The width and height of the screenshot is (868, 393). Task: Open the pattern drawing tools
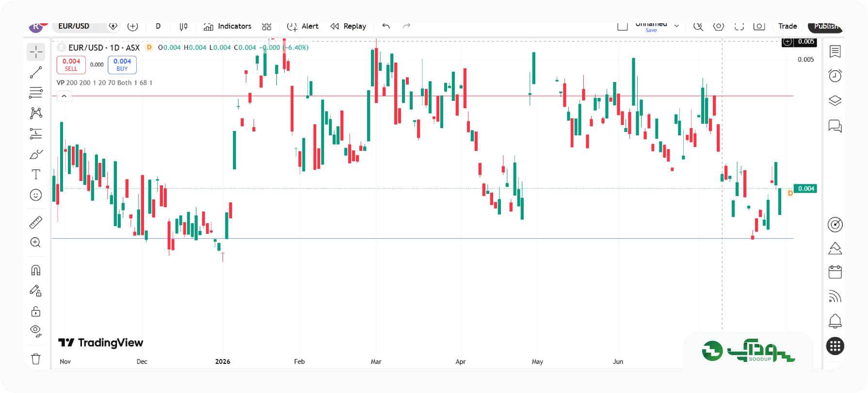36,113
